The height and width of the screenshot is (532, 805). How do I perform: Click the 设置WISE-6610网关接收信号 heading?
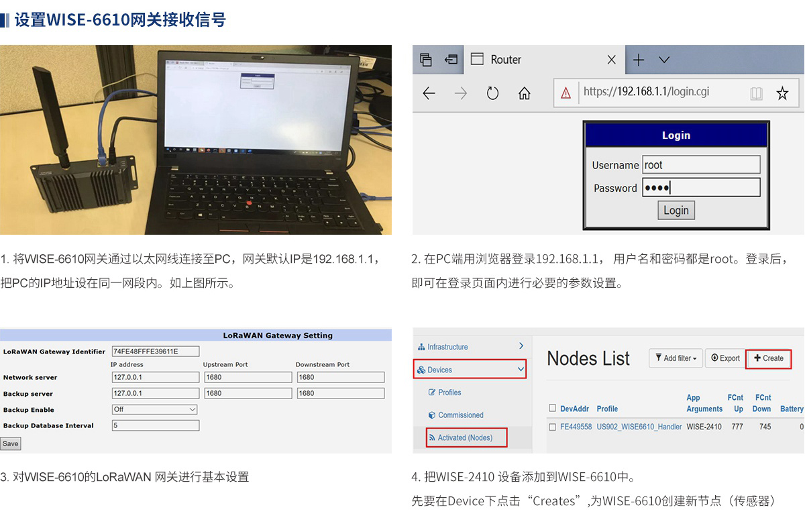point(120,19)
